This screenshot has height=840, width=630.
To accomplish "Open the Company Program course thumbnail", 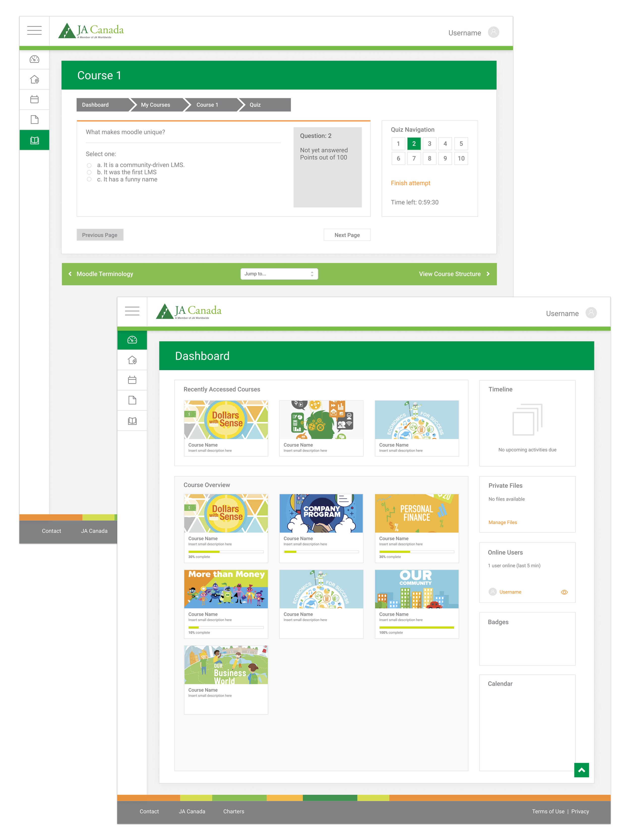I will [321, 513].
